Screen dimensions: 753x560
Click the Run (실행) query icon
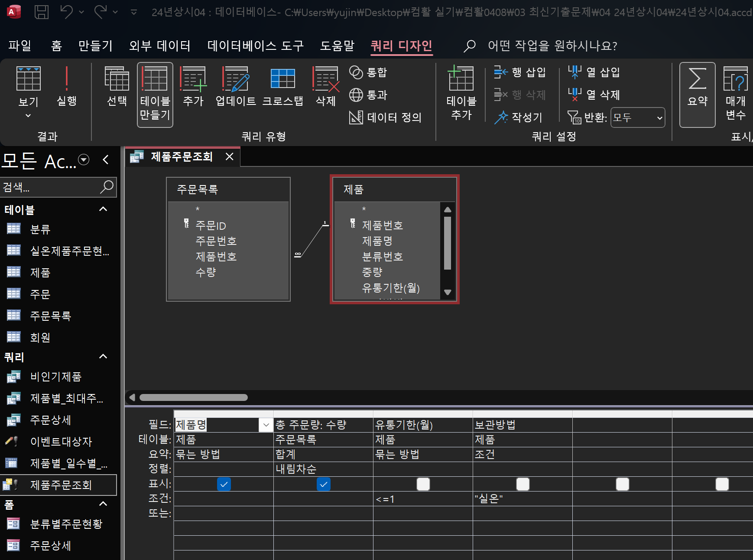tap(66, 87)
